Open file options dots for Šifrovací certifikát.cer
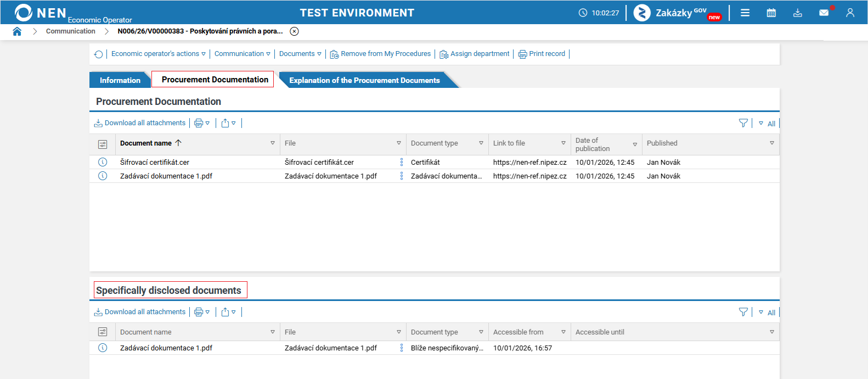Viewport: 868px width, 379px height. click(402, 162)
